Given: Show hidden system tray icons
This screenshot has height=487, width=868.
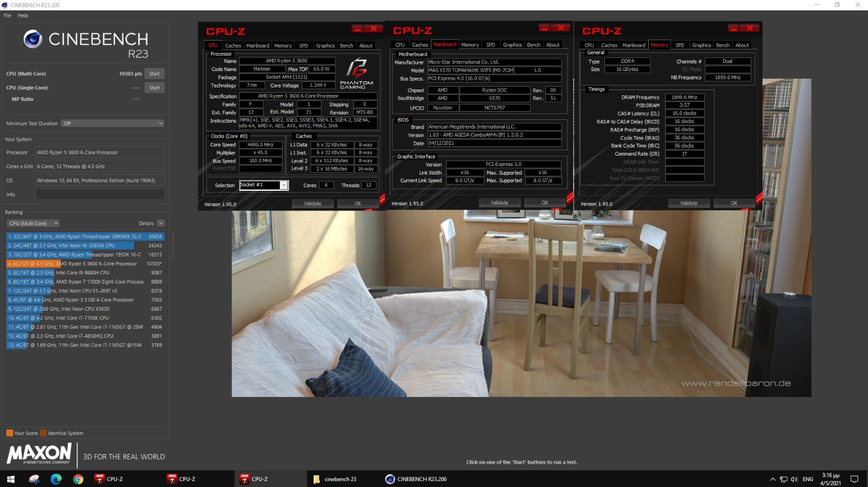Looking at the screenshot, I should click(773, 479).
